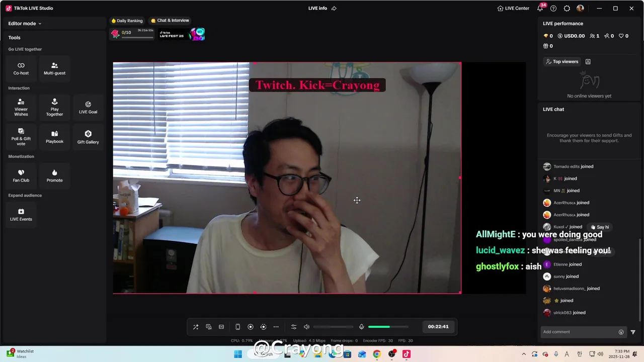This screenshot has height=362, width=644.
Task: Click 'sunny joined' in chat
Action: (566, 277)
